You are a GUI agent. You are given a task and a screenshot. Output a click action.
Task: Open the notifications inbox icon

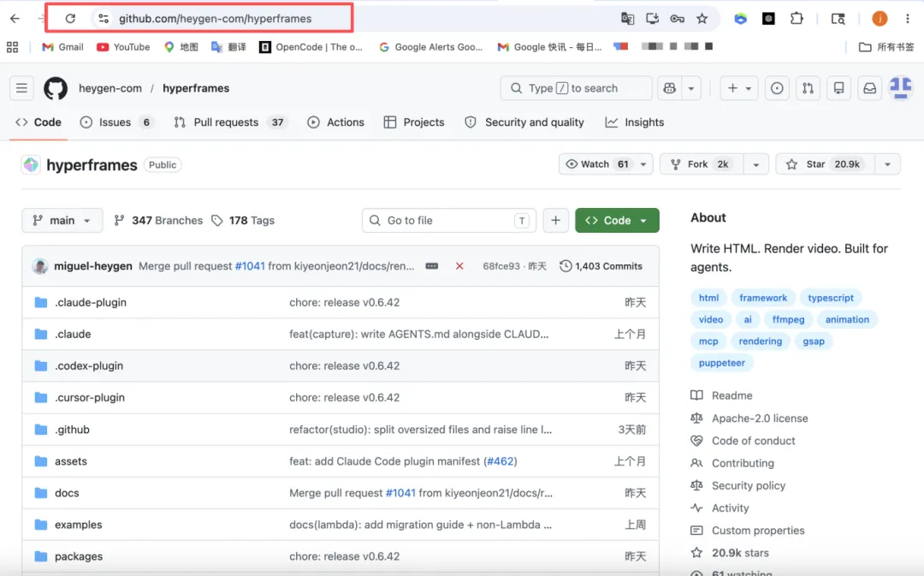[870, 88]
